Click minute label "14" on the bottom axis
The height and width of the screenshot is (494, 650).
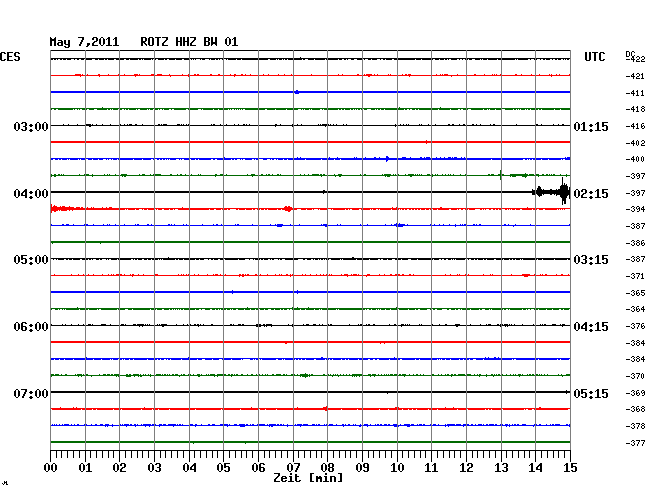[x=536, y=467]
